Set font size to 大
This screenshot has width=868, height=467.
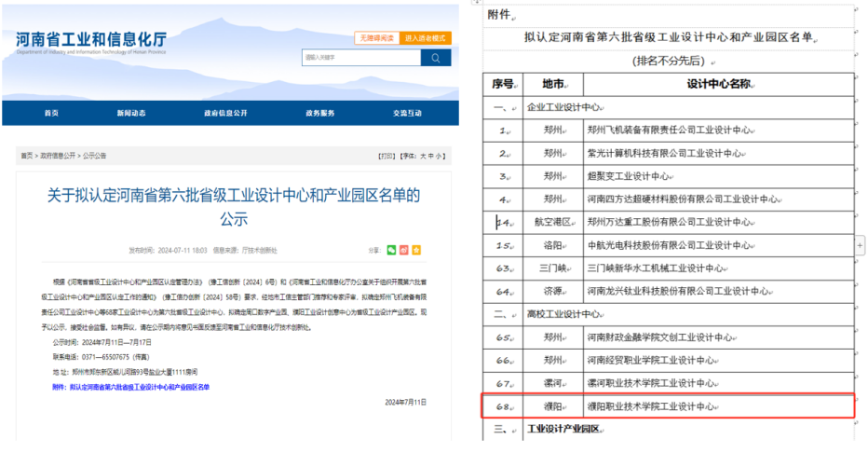pyautogui.click(x=423, y=157)
